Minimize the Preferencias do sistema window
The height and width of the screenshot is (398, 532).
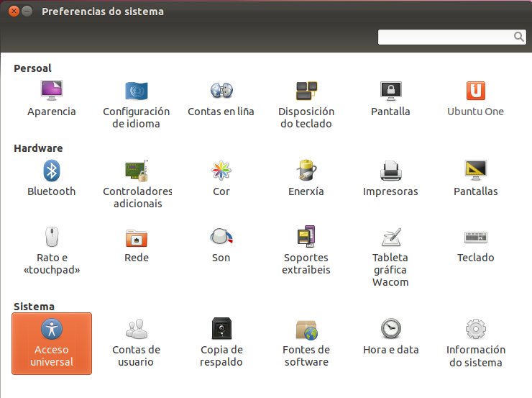27,12
